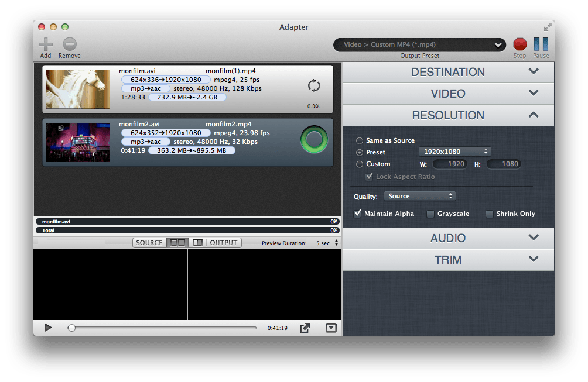The width and height of the screenshot is (588, 382).
Task: Enable the Grayscale checkbox
Action: [430, 214]
